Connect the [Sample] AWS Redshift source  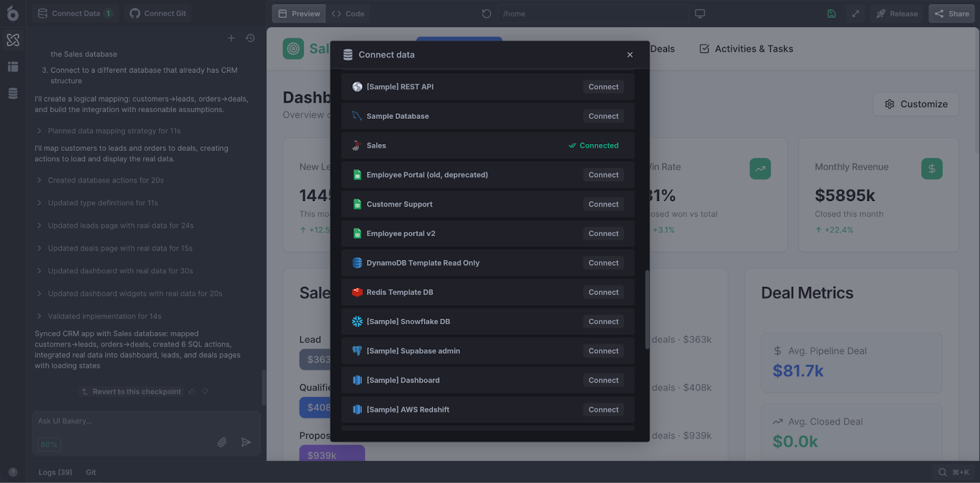tap(603, 409)
